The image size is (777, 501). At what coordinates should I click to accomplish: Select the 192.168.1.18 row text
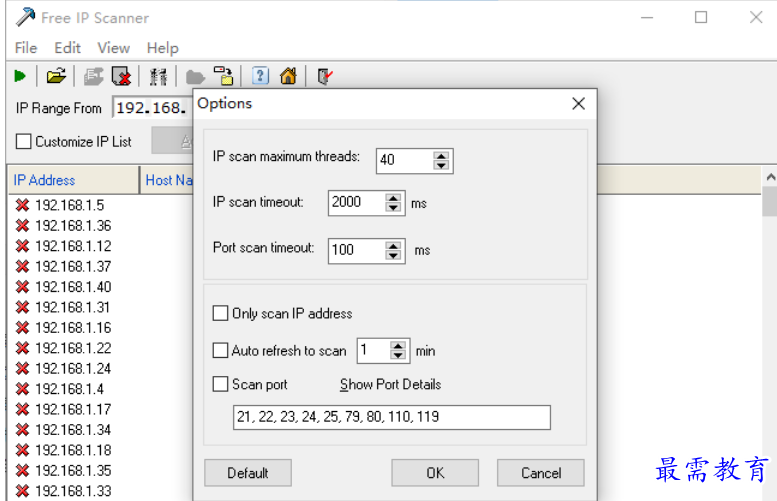coord(73,450)
